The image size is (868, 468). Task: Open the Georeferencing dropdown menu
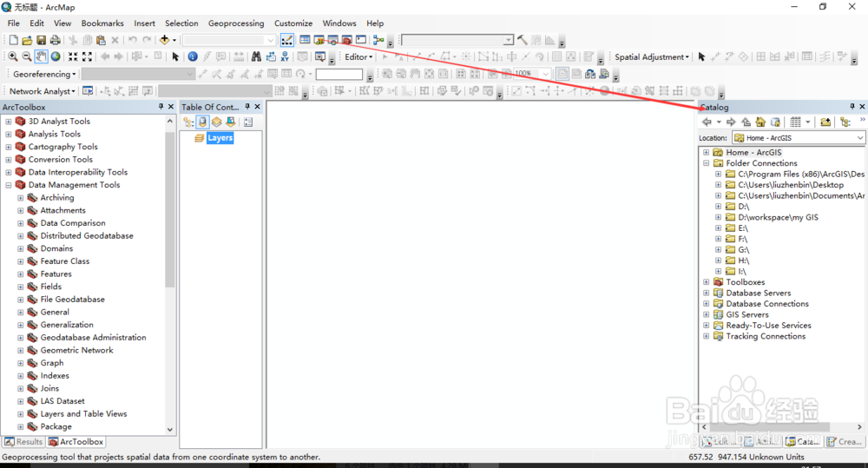point(44,74)
